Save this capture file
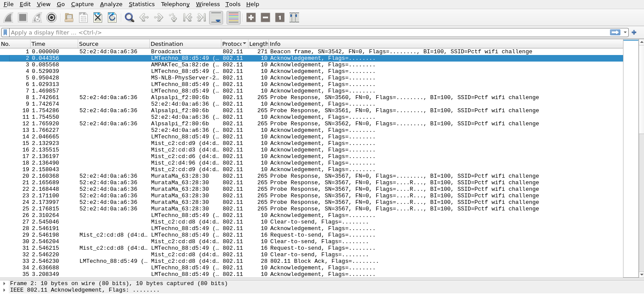The height and width of the screenshot is (296, 644). (83, 17)
